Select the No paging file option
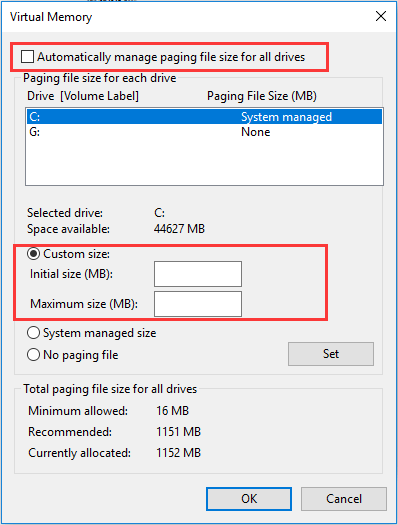Viewport: 398px width, 525px height. [33, 355]
